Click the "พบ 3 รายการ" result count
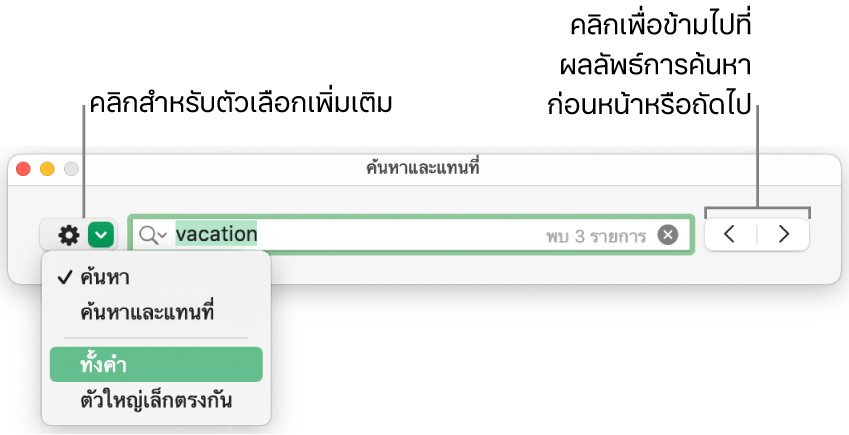Screen dimensions: 849x435 coord(598,236)
